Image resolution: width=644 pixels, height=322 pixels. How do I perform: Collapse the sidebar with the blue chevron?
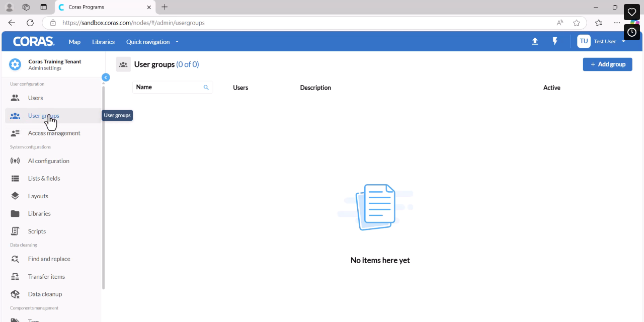click(106, 77)
